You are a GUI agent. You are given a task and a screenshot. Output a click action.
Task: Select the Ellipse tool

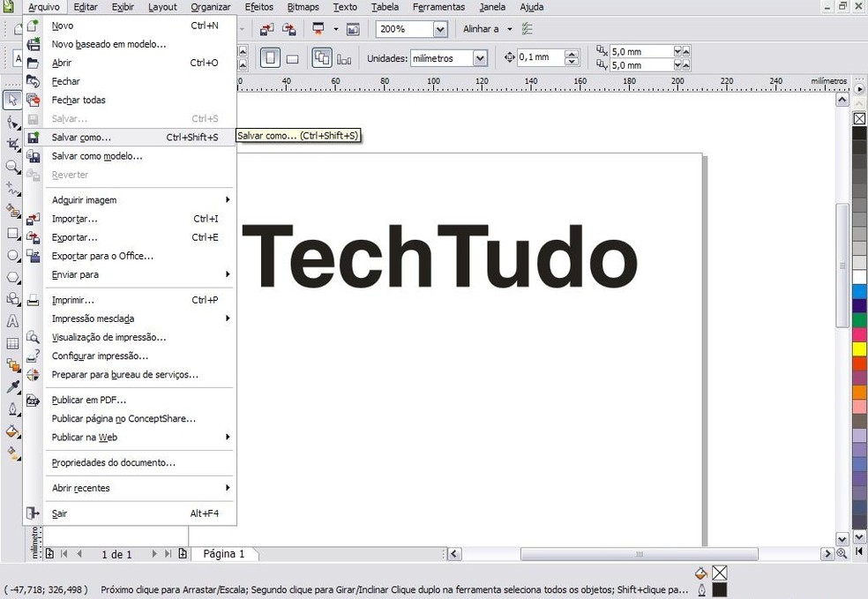pyautogui.click(x=12, y=255)
